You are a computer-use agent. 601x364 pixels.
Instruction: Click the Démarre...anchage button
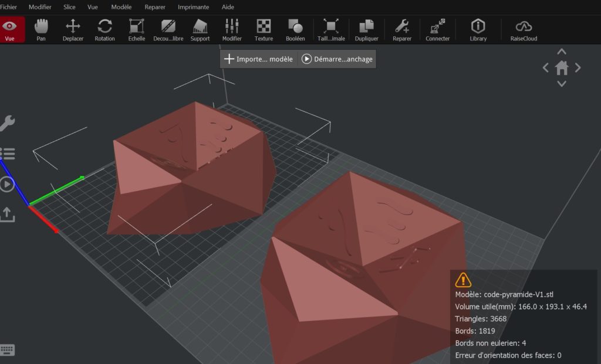tap(337, 59)
